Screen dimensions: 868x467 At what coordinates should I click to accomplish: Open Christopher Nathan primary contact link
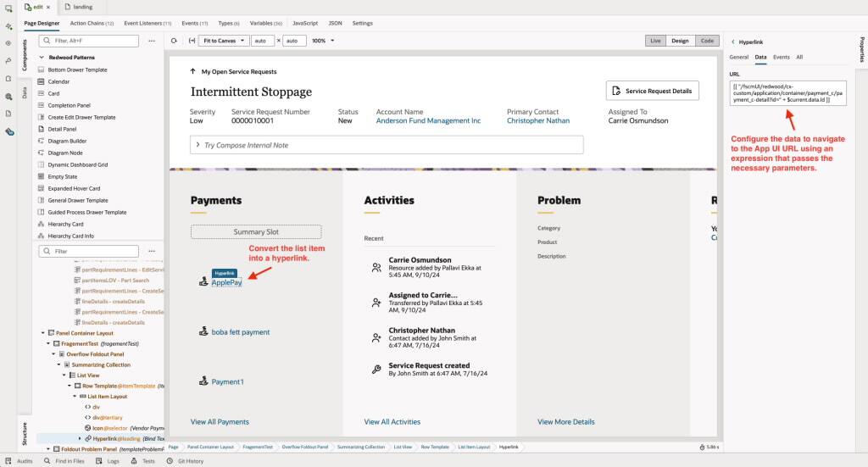pos(538,120)
